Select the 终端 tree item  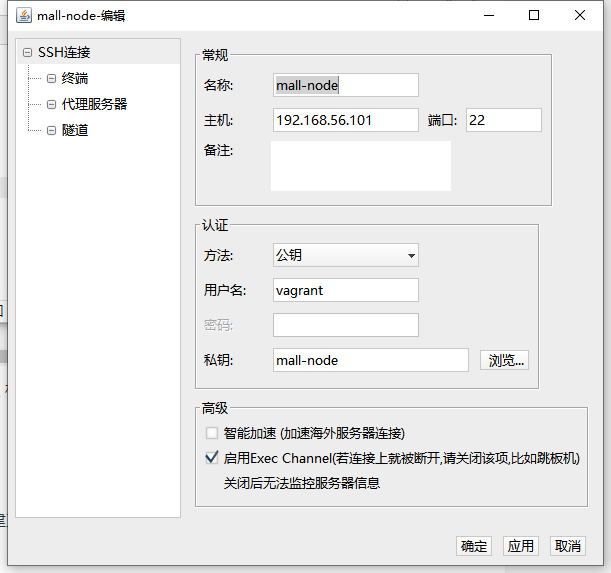[75, 78]
